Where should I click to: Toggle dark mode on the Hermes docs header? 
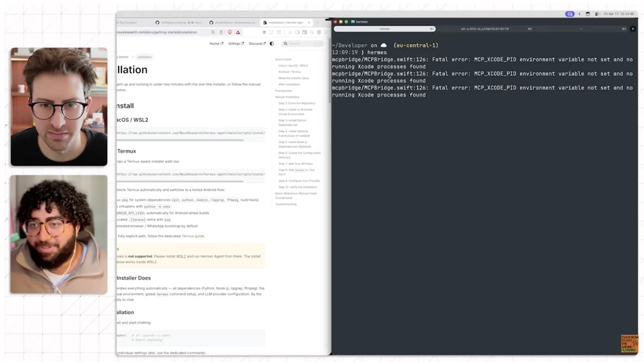pos(271,43)
